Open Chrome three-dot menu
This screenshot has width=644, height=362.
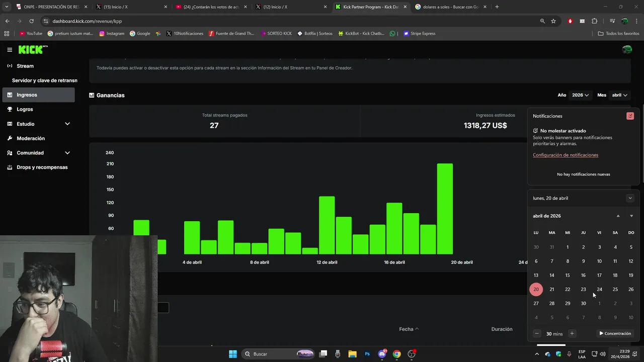coord(637,21)
